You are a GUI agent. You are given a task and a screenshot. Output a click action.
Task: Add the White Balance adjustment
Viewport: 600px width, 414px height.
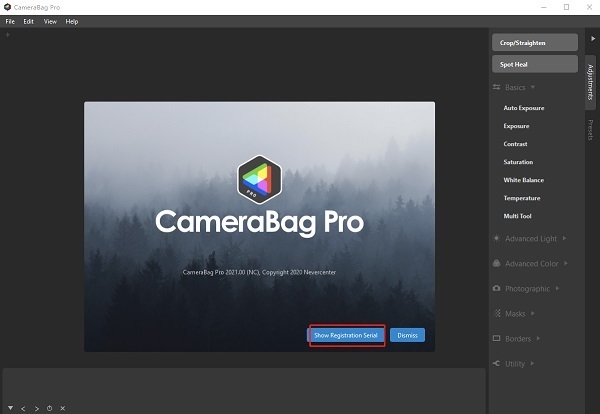pyautogui.click(x=523, y=180)
